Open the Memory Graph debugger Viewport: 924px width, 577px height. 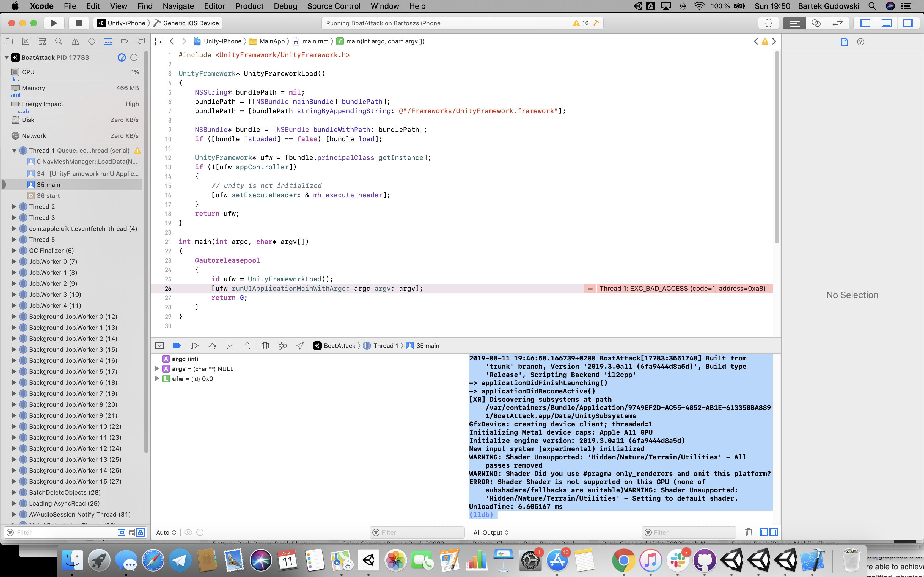tap(282, 345)
